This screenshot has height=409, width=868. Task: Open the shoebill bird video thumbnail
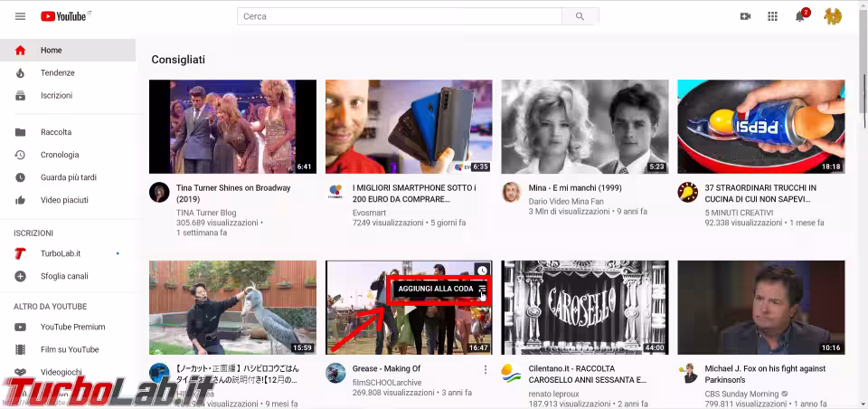[x=233, y=308]
